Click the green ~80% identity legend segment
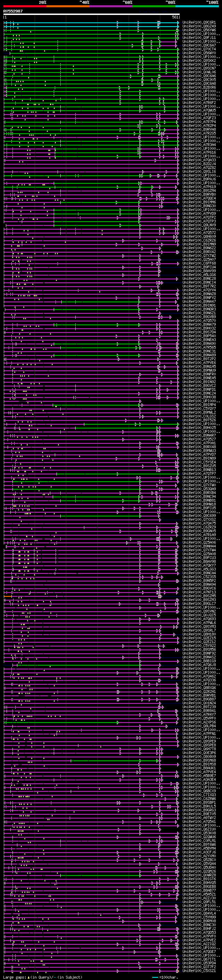Screen dimensions: 222x980 154,6
